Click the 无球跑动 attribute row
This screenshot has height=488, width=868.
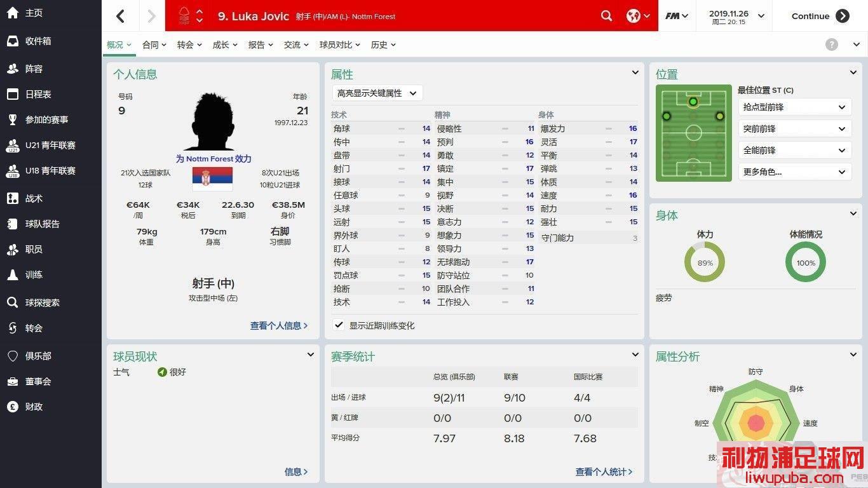coord(485,262)
